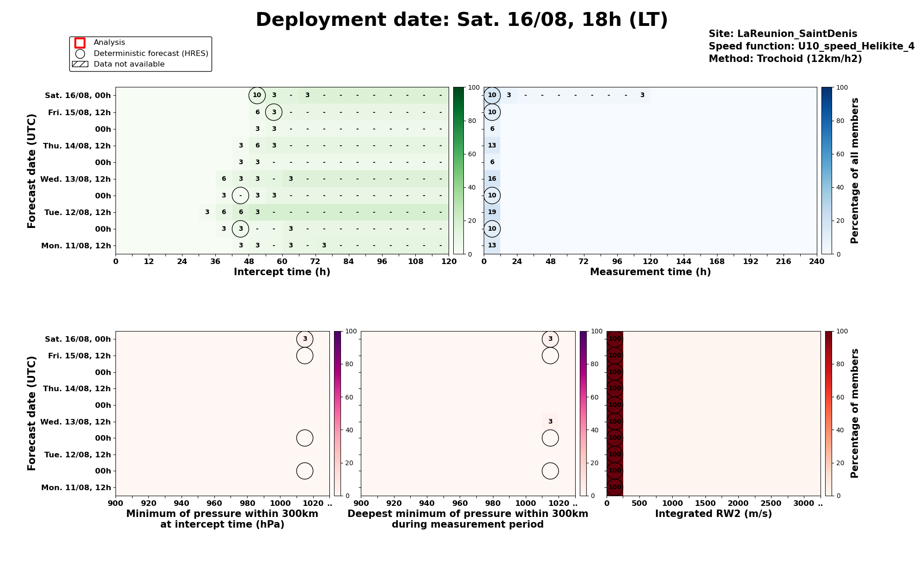
Task: Click Forecast date (UTC) label of top panel
Action: point(31,171)
